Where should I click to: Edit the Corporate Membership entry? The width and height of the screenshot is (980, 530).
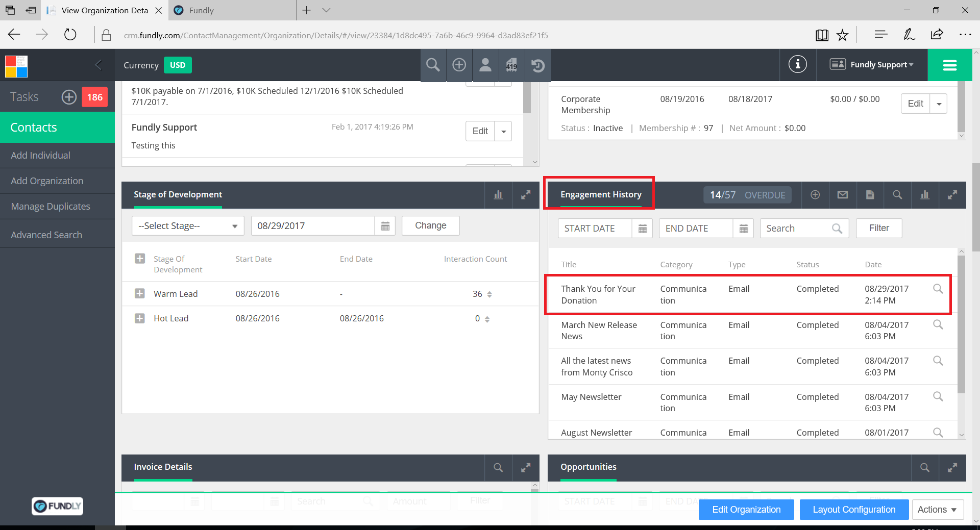pos(916,104)
